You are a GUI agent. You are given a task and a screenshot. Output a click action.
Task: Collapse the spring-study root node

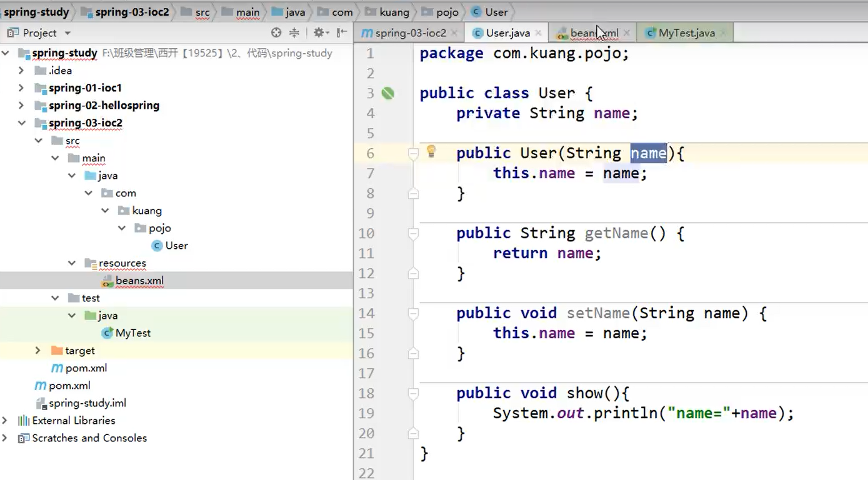[x=6, y=53]
